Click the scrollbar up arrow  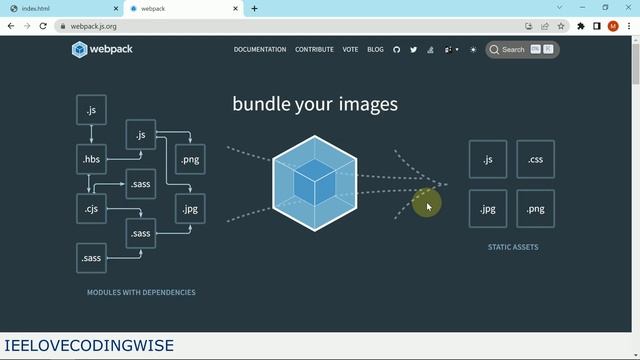pyautogui.click(x=636, y=39)
